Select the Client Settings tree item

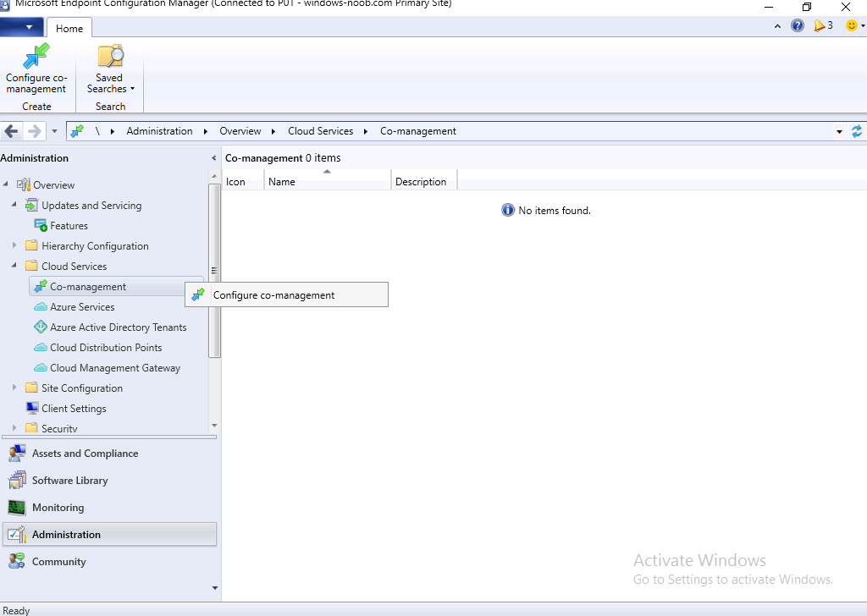[74, 409]
